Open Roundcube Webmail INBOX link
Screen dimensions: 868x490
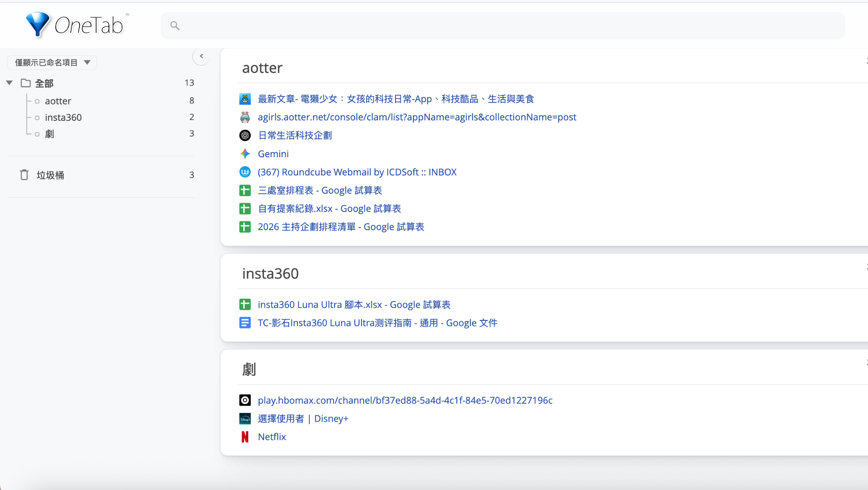pos(357,172)
